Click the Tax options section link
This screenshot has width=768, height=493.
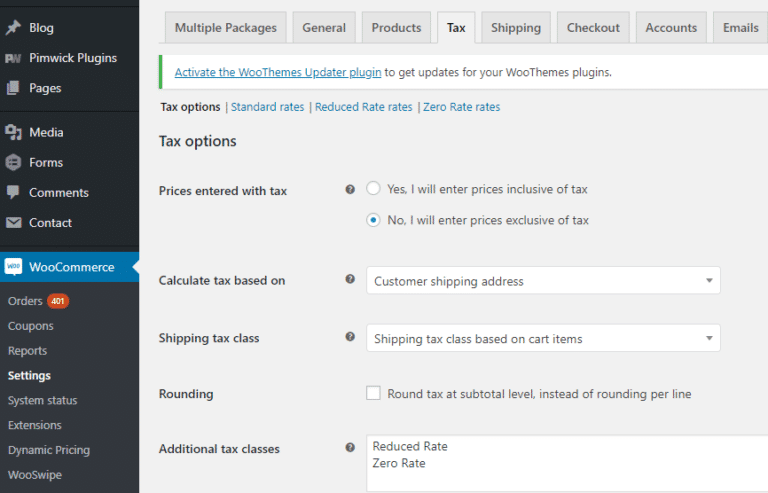[190, 107]
